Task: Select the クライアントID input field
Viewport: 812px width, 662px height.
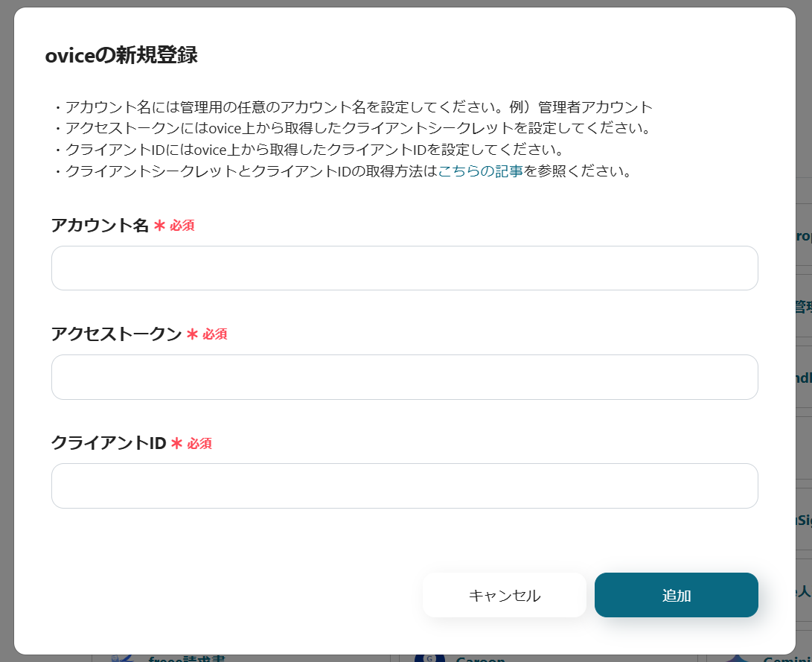Action: click(404, 486)
